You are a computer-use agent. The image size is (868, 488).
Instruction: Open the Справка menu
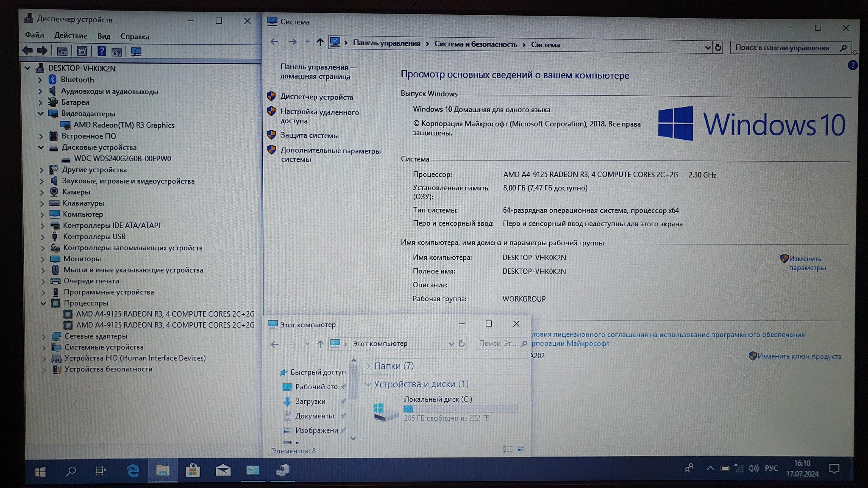tap(134, 37)
